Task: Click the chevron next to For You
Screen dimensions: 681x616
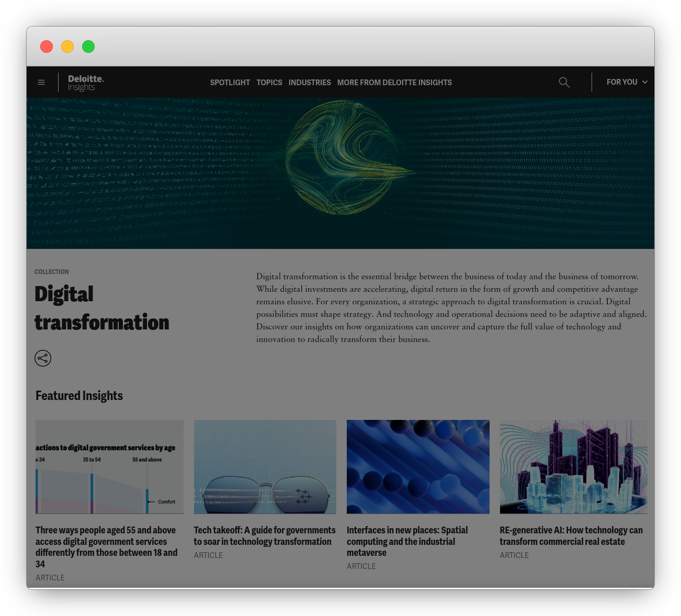Action: point(644,82)
